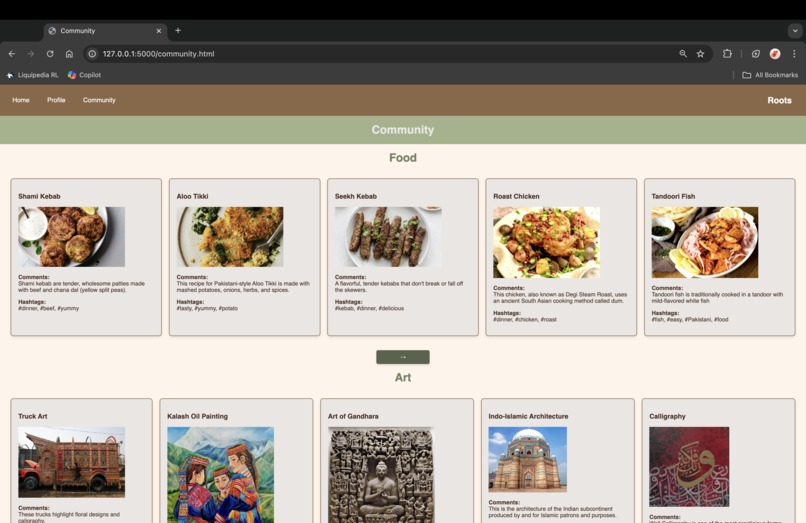Go back using the browser back arrow

point(12,53)
